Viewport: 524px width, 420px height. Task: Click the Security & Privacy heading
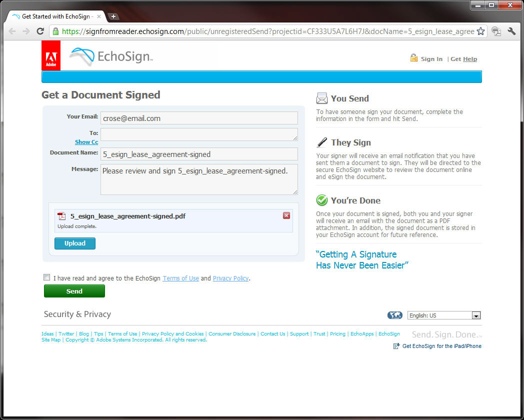pos(77,314)
